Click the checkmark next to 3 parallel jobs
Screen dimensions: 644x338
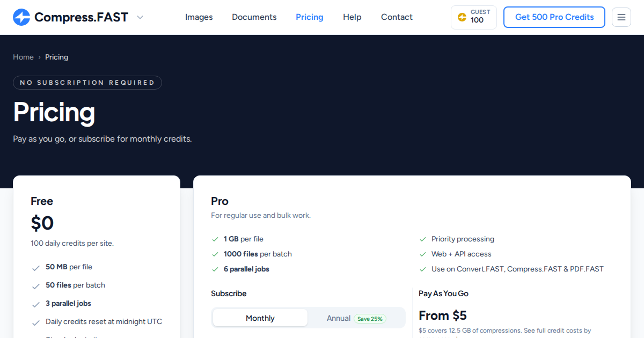tap(36, 304)
